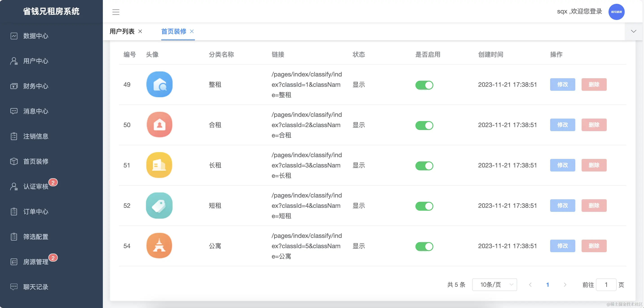The image size is (644, 308).
Task: Open 财务中心 sidebar icon
Action: [x=14, y=86]
